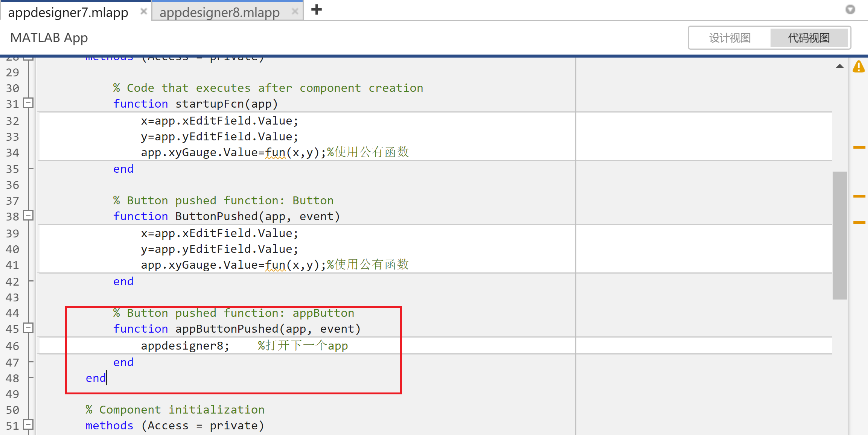Collapse the methods block fold on line 51
The height and width of the screenshot is (435, 868).
[28, 425]
